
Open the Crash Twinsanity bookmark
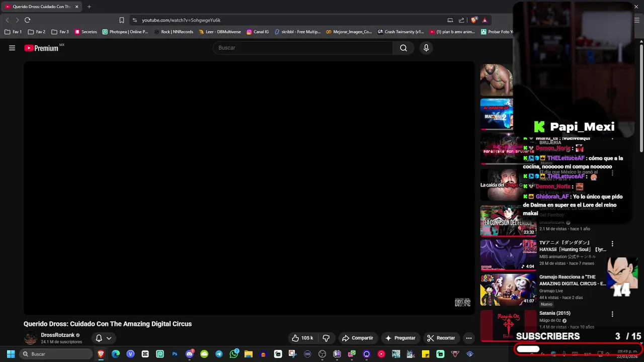(401, 32)
